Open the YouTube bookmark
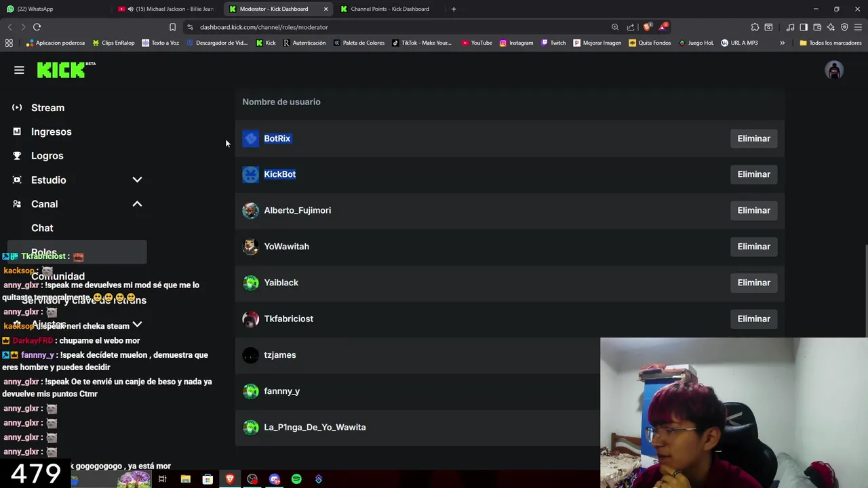The image size is (868, 488). point(477,43)
